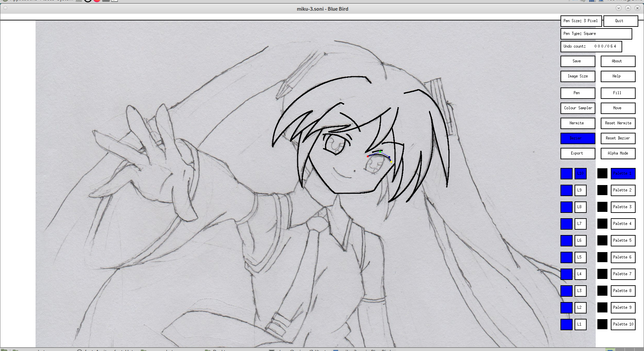
Task: Select layer L1
Action: click(x=581, y=325)
